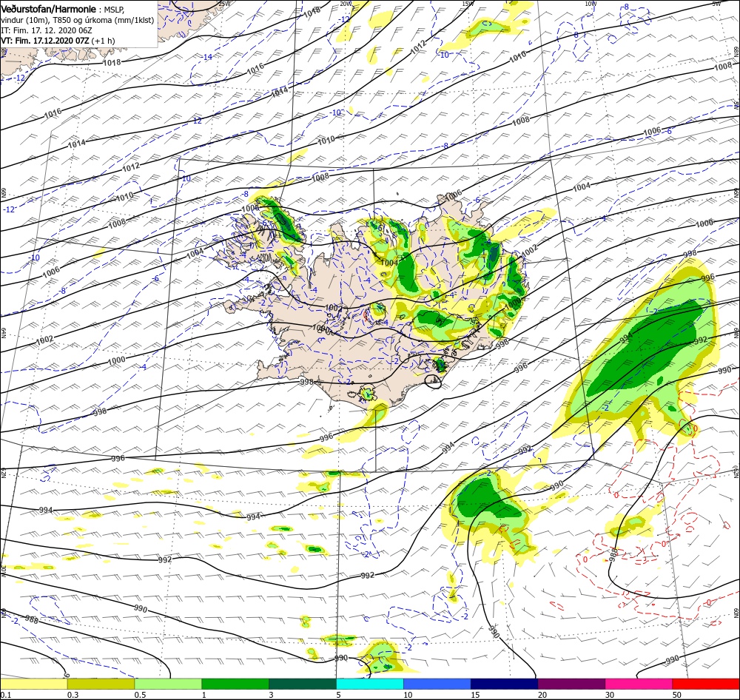Viewport: 740px width, 700px height.
Task: Click the magenta 30 mm legend swatch
Action: point(639,684)
